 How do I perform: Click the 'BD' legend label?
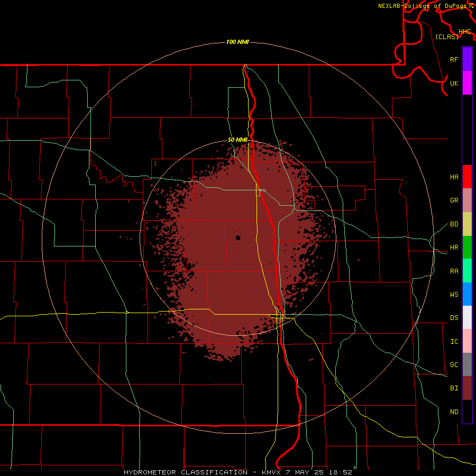454,224
